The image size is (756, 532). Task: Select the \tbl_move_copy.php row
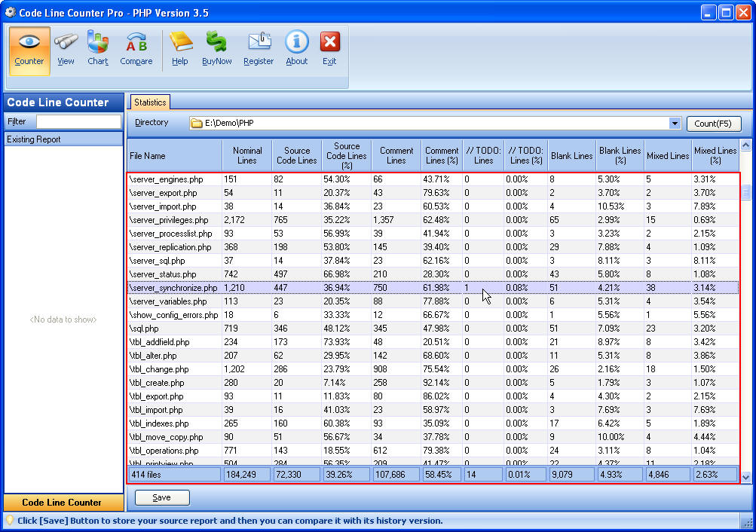[x=433, y=437]
